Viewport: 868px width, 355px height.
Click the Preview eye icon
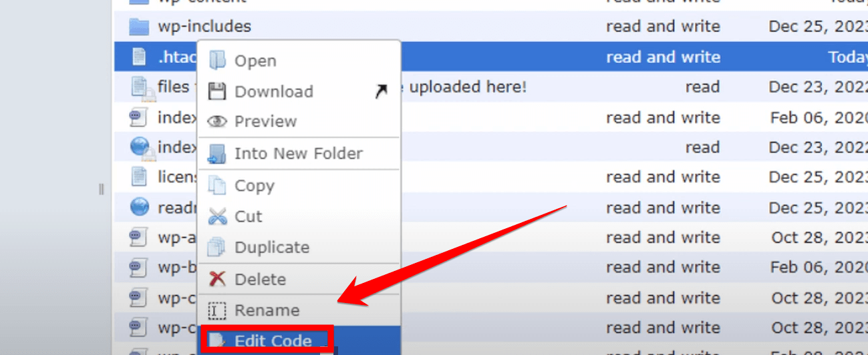coord(217,121)
